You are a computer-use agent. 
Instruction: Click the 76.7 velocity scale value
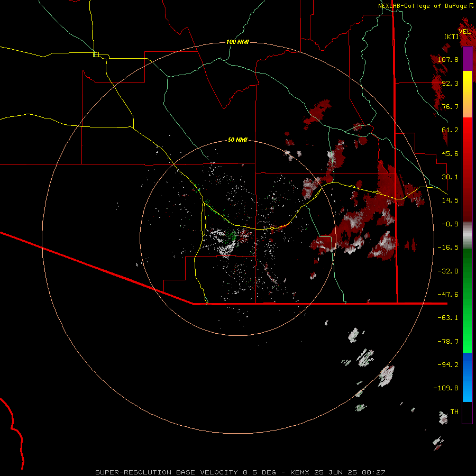tap(450, 106)
